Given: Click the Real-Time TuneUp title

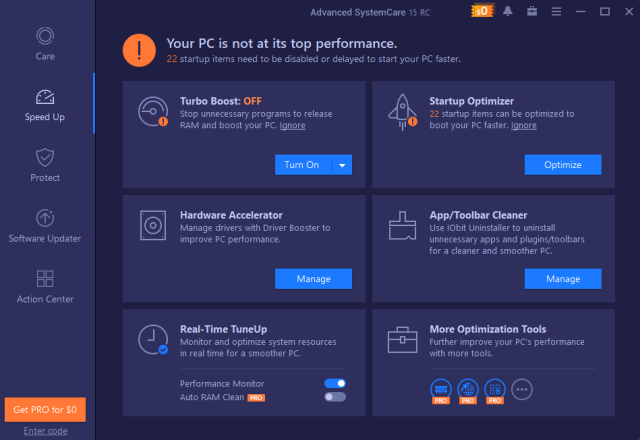Looking at the screenshot, I should 224,329.
